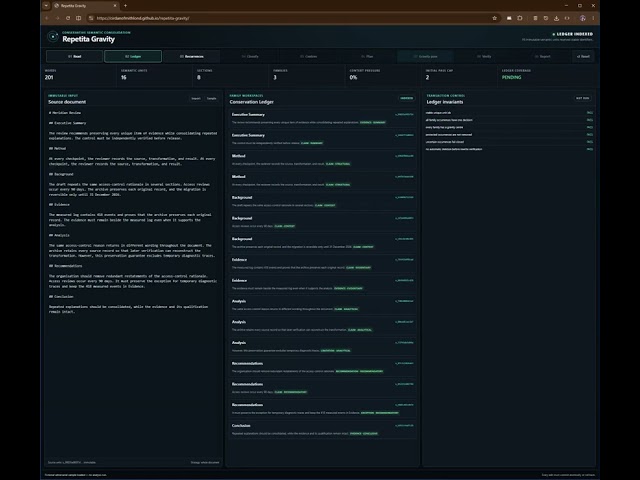640x480 pixels.
Task: Click the Conclusion ledger entry
Action: point(322,429)
